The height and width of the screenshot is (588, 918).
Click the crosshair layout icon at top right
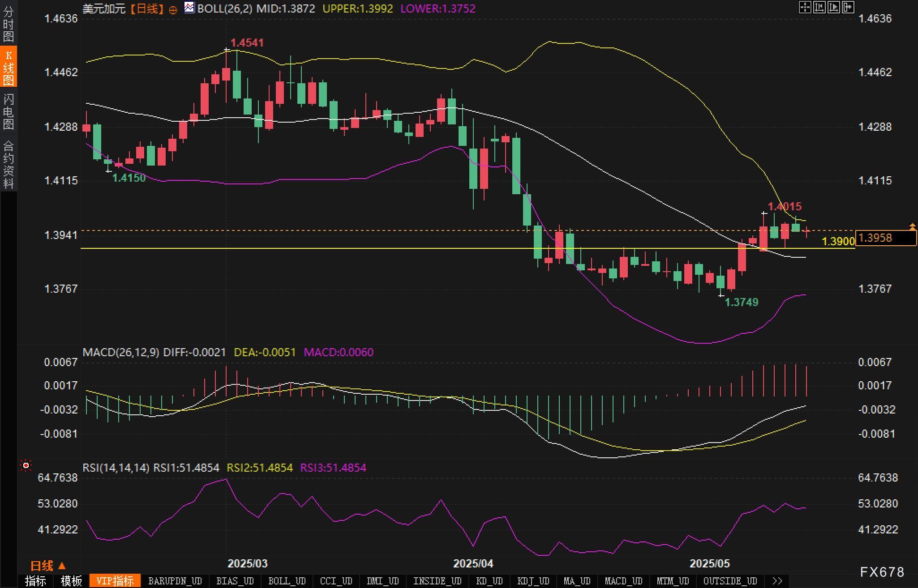[x=805, y=7]
